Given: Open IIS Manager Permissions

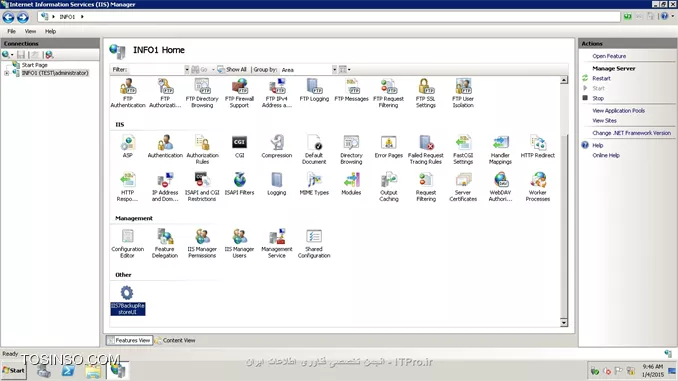Looking at the screenshot, I should (x=202, y=243).
